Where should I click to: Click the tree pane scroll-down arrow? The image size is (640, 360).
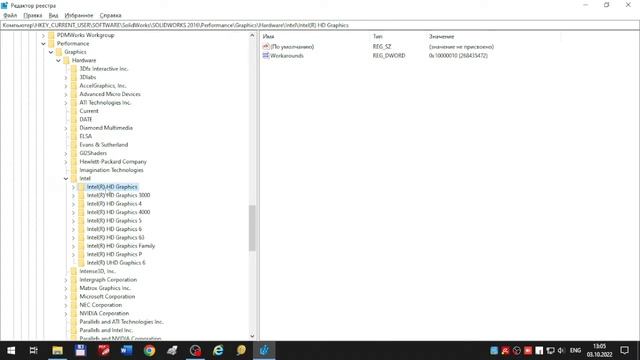(x=252, y=336)
